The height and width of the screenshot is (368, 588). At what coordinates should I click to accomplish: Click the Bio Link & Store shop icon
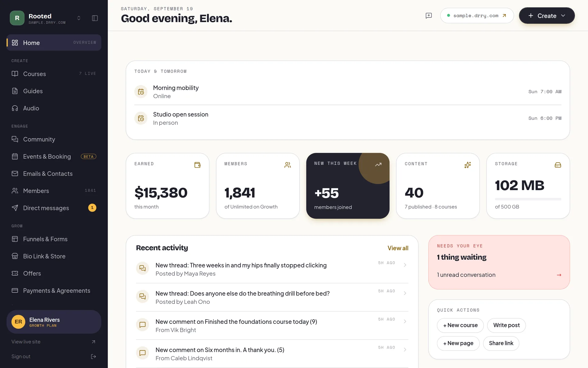[15, 256]
